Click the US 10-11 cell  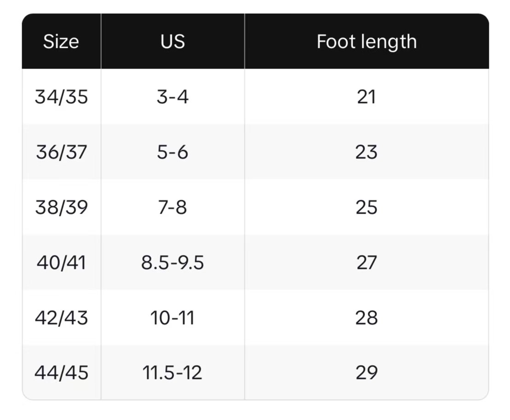173,318
